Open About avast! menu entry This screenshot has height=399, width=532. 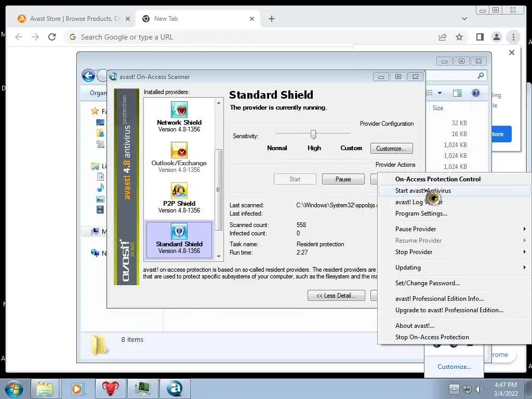click(x=454, y=326)
